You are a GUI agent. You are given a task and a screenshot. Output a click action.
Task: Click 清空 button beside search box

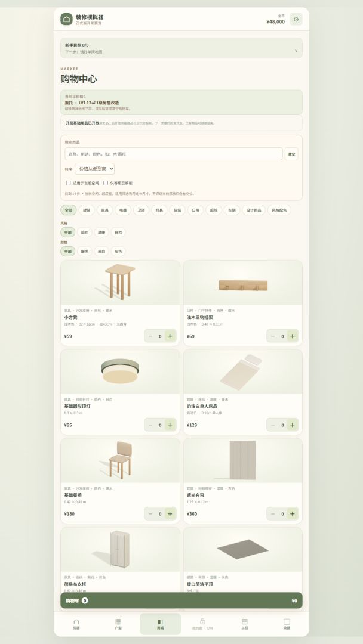(291, 154)
